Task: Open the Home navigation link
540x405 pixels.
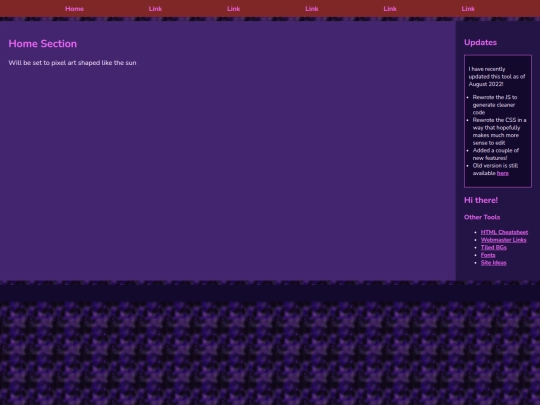Action: 74,9
